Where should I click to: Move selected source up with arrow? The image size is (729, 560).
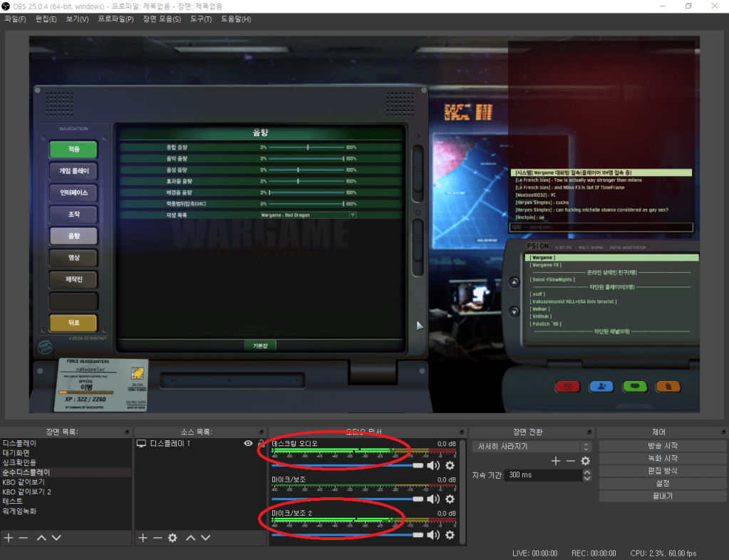190,538
